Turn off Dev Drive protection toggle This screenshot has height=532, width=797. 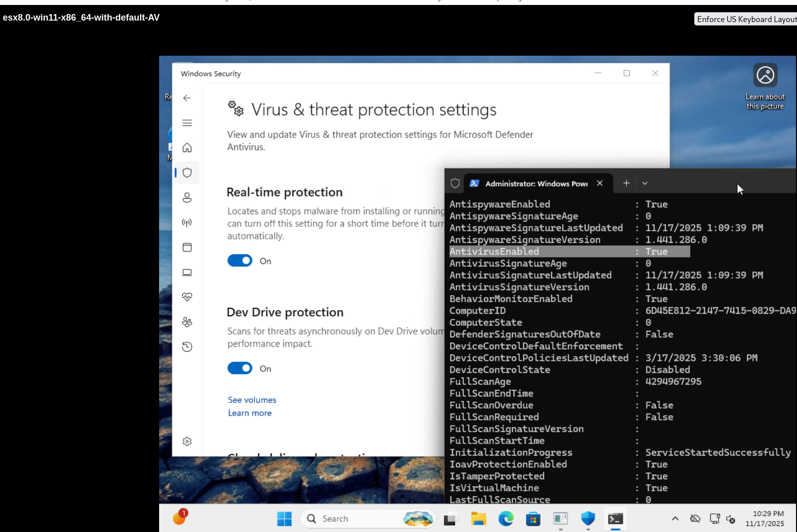coord(240,368)
